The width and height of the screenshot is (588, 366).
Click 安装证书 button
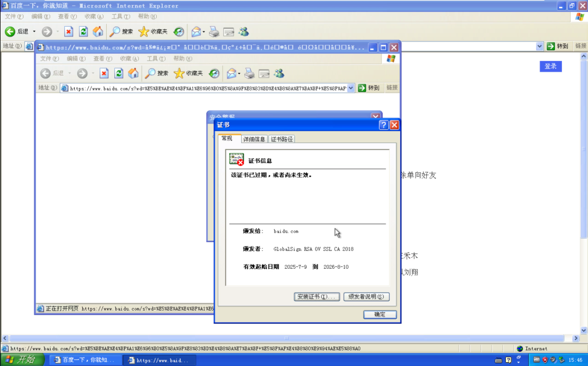317,296
